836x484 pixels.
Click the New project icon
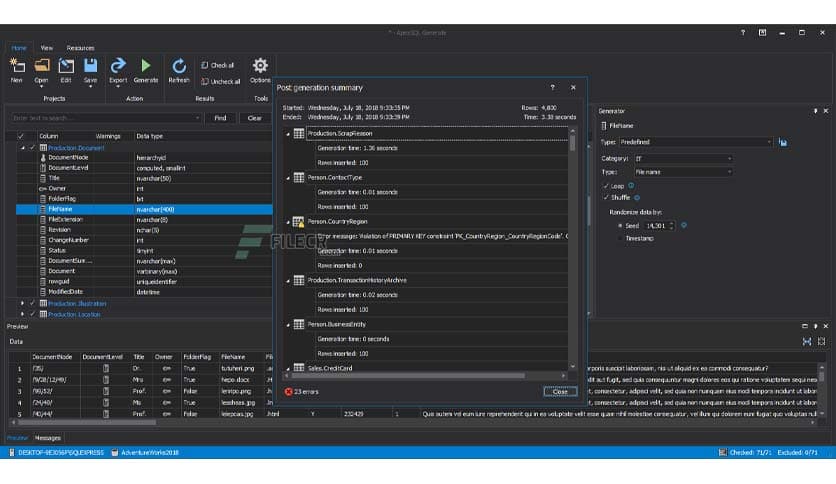[x=16, y=67]
